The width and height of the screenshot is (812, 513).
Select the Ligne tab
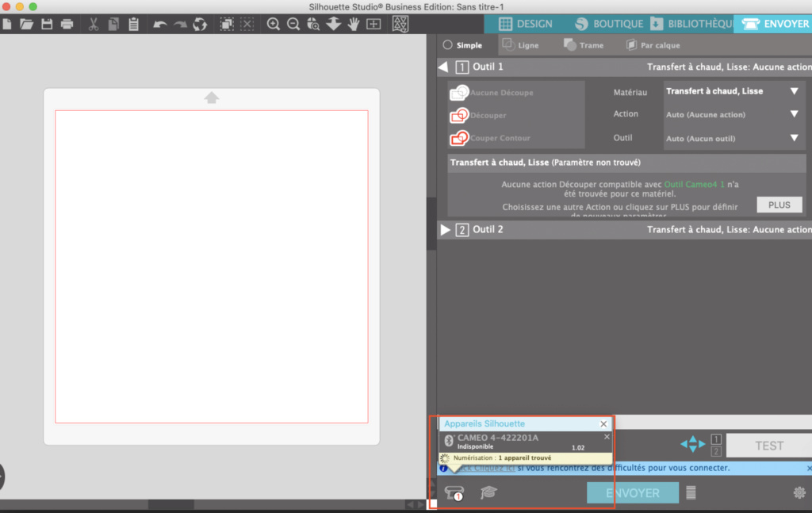pos(521,45)
